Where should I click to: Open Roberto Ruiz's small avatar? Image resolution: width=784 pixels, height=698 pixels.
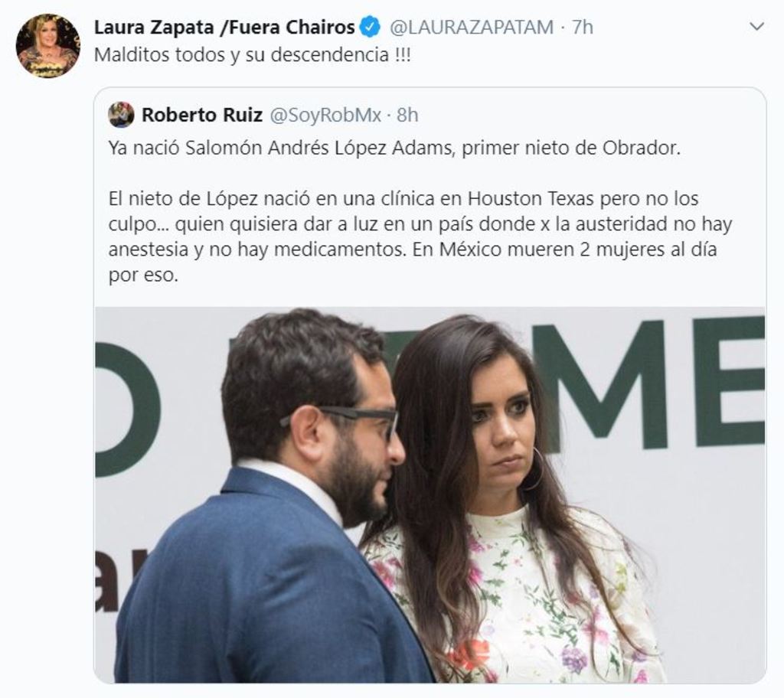click(x=121, y=115)
